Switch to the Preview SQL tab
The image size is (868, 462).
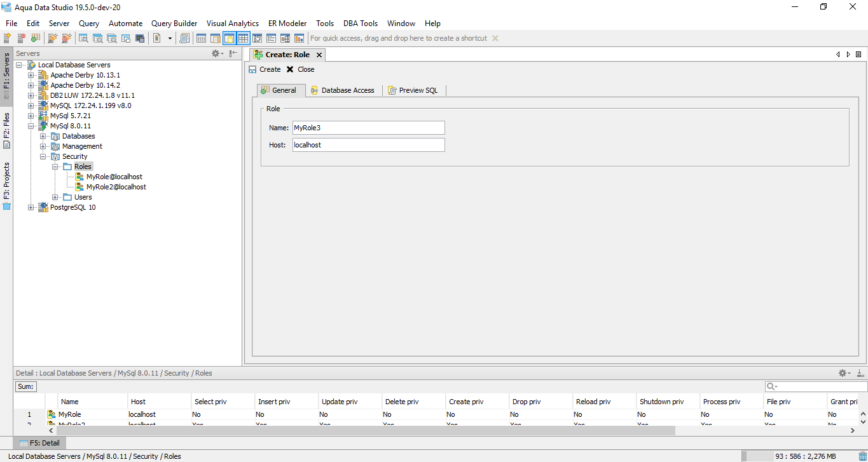tap(413, 90)
